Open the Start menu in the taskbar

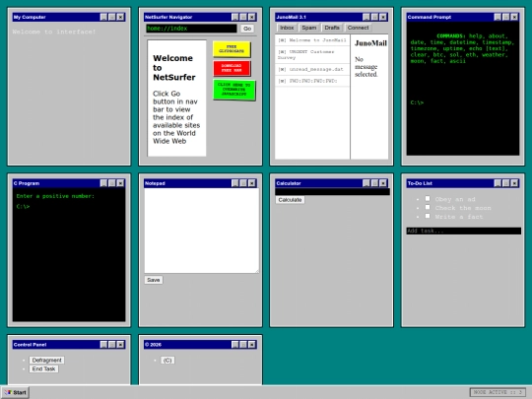[15, 392]
